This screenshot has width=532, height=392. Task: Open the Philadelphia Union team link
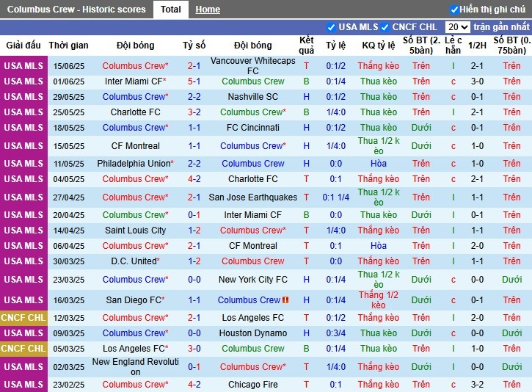coord(135,164)
